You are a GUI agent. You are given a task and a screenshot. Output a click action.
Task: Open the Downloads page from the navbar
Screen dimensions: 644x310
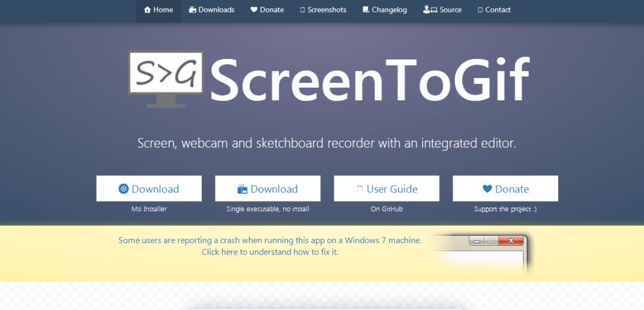point(212,10)
